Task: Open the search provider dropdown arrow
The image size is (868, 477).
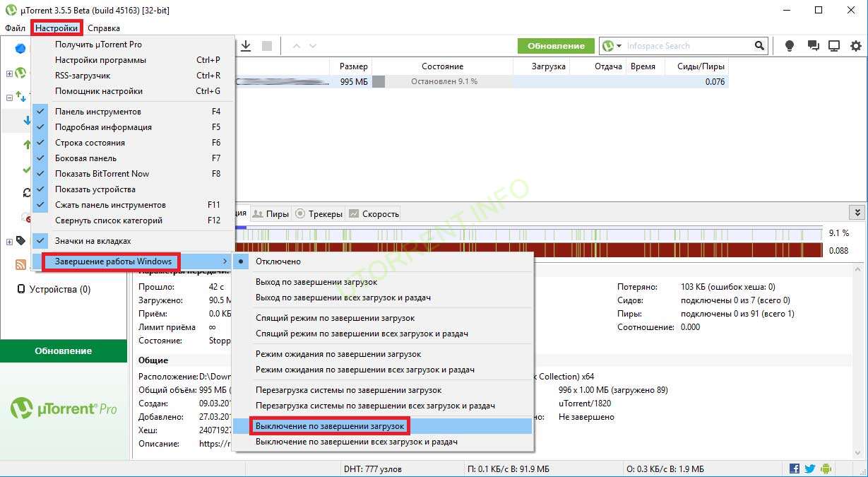Action: pyautogui.click(x=619, y=46)
